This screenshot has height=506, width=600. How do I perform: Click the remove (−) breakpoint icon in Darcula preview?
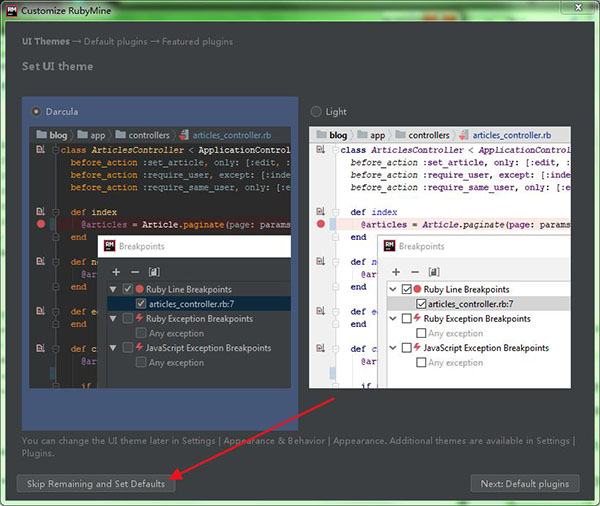point(135,272)
